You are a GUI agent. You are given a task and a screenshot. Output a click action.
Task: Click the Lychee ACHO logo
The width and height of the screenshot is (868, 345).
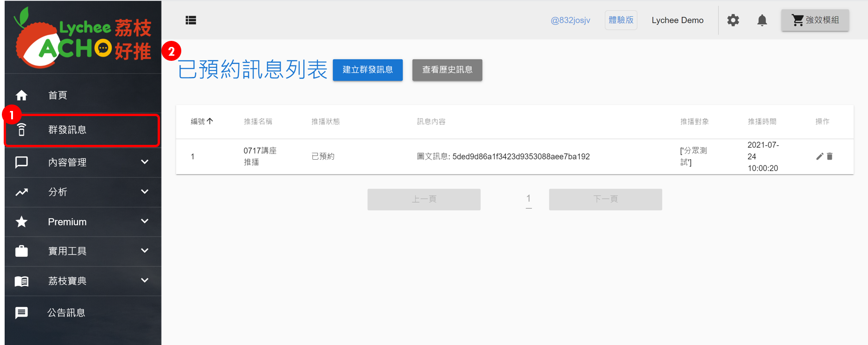(x=83, y=39)
